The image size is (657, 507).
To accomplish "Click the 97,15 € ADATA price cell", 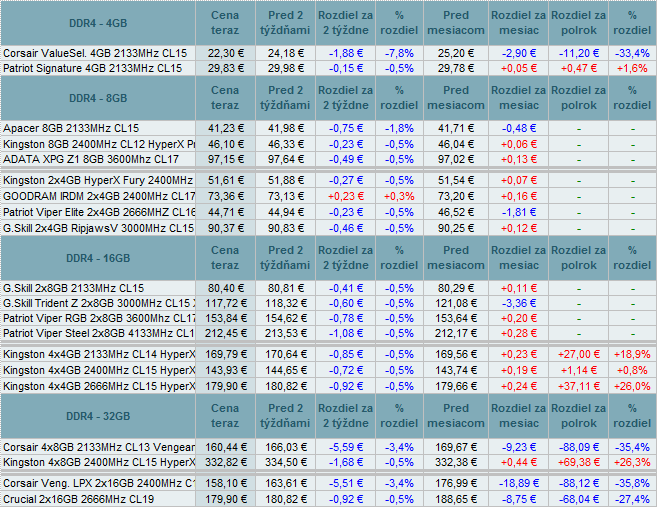I will coord(225,159).
